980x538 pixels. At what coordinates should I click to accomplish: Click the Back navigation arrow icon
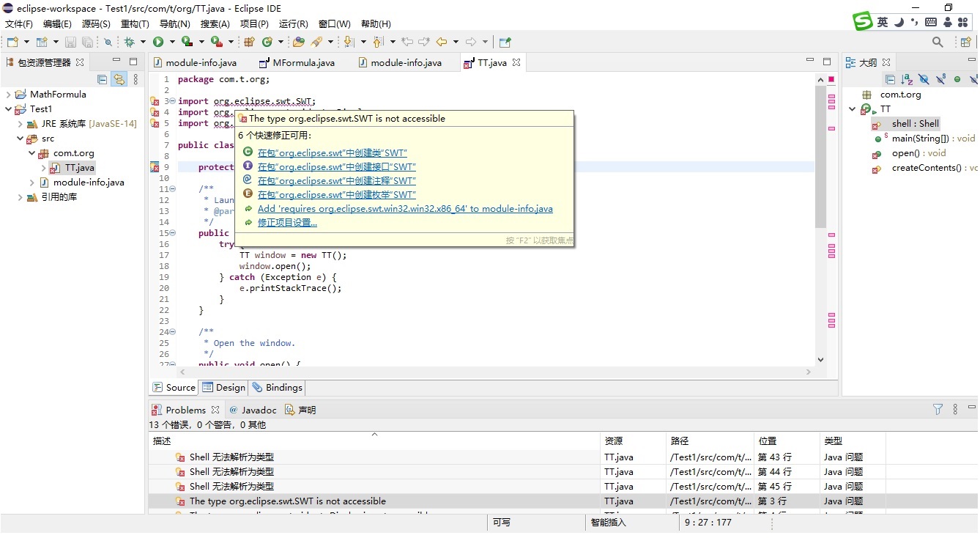(442, 42)
